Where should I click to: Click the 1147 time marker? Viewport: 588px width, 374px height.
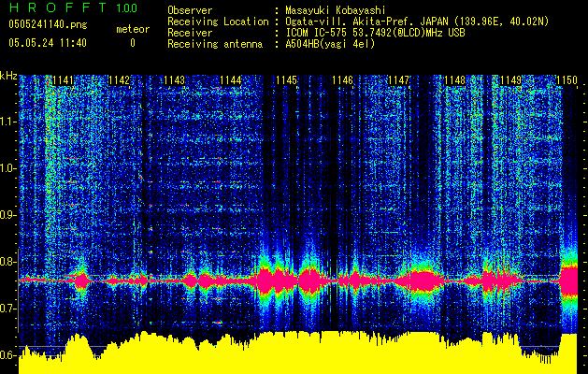tap(398, 80)
